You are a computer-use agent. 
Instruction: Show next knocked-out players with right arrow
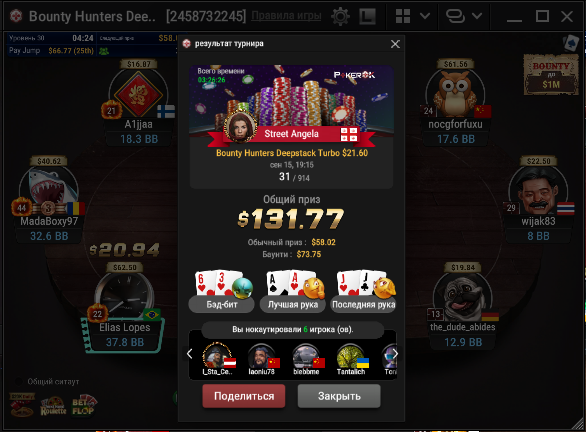[395, 354]
